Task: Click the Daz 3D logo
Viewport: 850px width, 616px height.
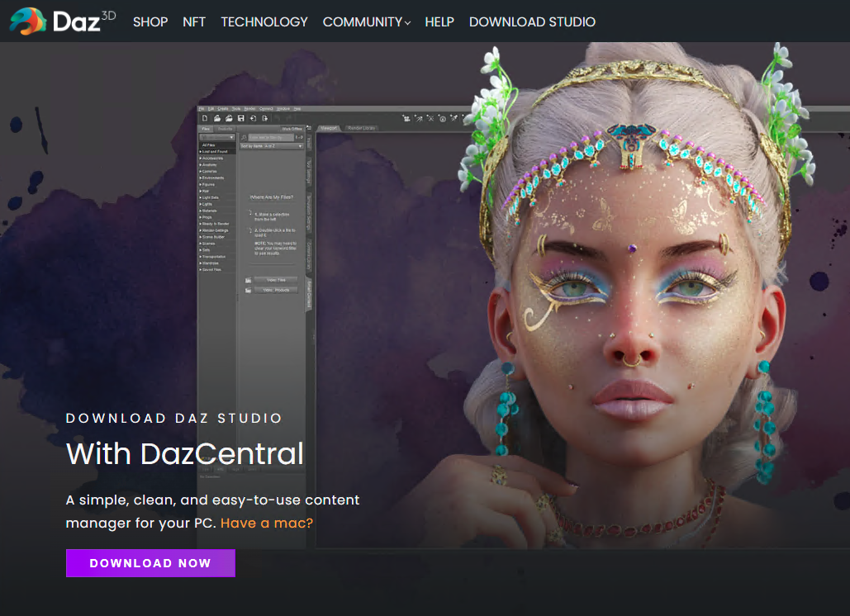Action: pos(63,21)
